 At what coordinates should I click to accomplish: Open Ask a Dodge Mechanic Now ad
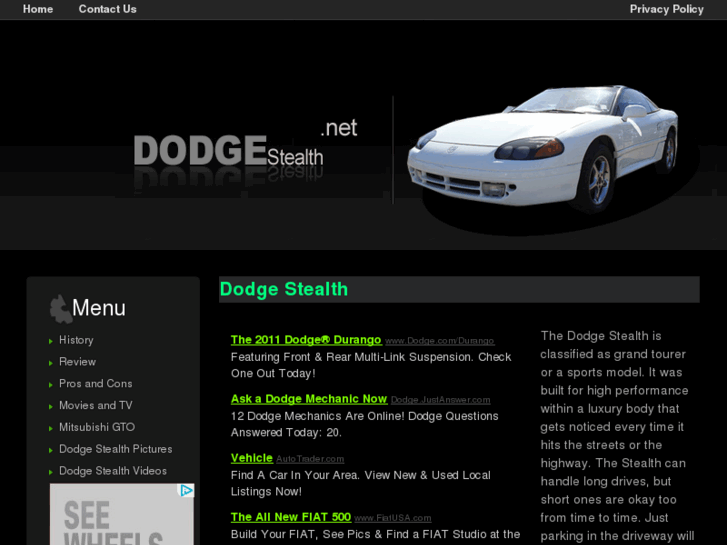309,399
